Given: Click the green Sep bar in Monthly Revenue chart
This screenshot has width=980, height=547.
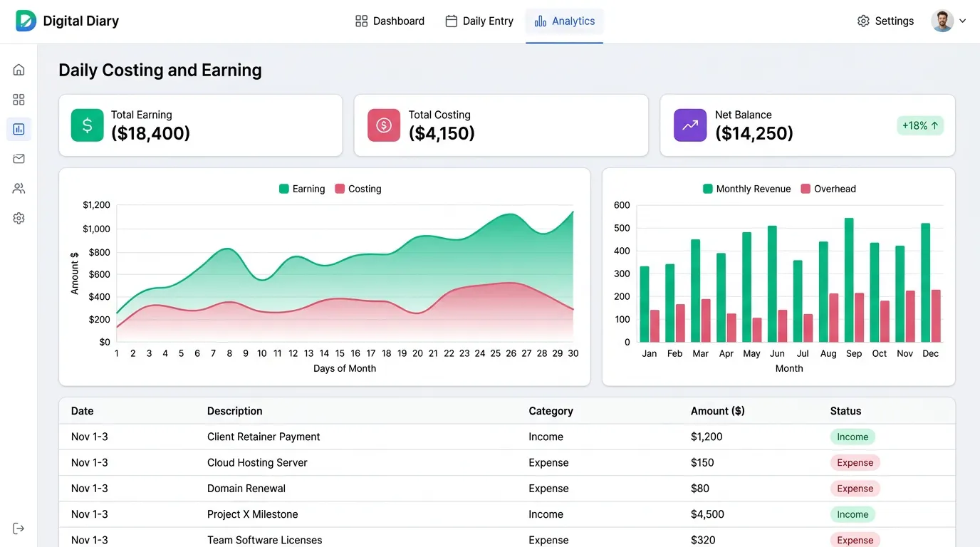Looking at the screenshot, I should (x=849, y=280).
